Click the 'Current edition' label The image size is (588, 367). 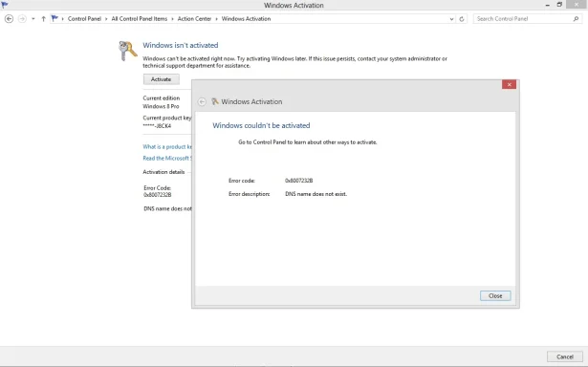(x=162, y=98)
